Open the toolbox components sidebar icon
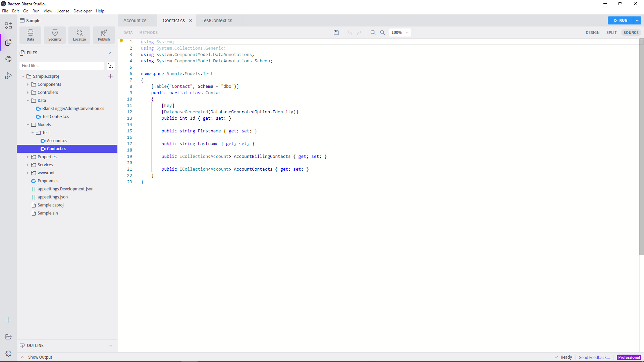This screenshot has height=362, width=644. [8, 25]
